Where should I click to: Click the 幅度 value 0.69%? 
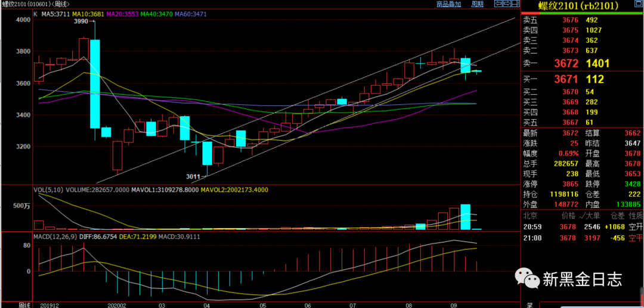coord(568,153)
